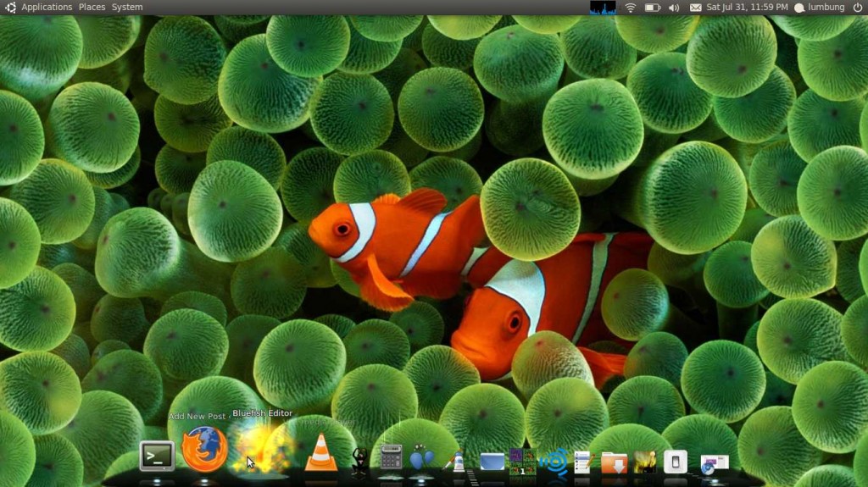Click the yellow fire image dock icon
Image resolution: width=868 pixels, height=487 pixels.
(x=645, y=462)
